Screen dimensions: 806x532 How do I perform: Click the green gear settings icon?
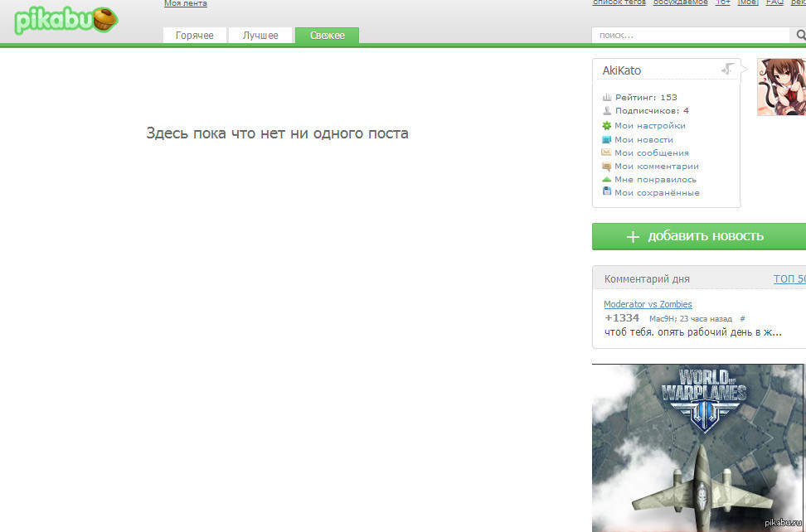[x=607, y=126]
